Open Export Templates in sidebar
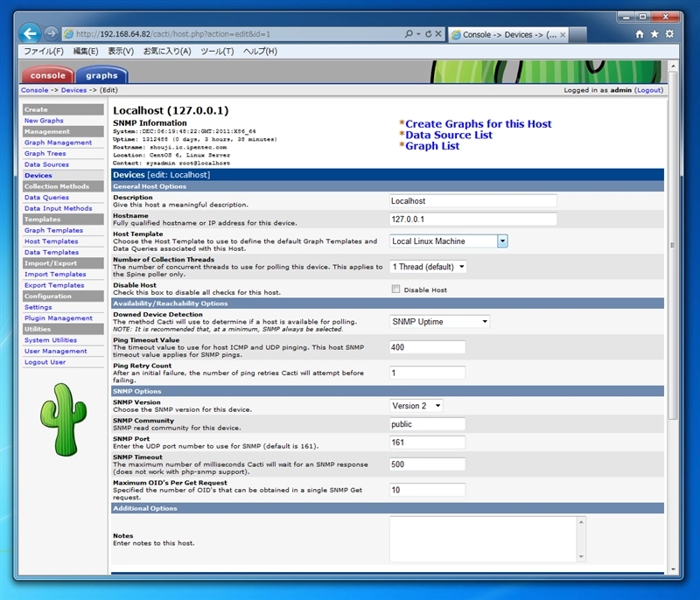 point(54,285)
